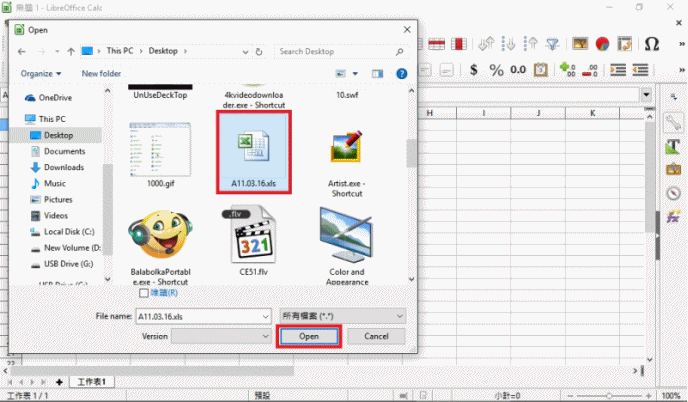Open the file type filter dropdown
This screenshot has height=402, width=688.
343,316
